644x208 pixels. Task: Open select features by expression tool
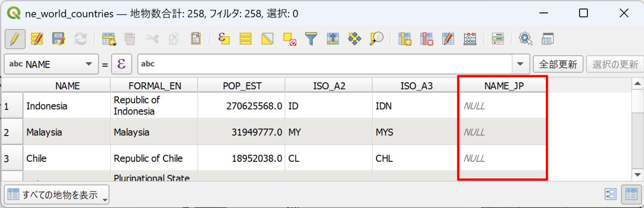pyautogui.click(x=224, y=39)
